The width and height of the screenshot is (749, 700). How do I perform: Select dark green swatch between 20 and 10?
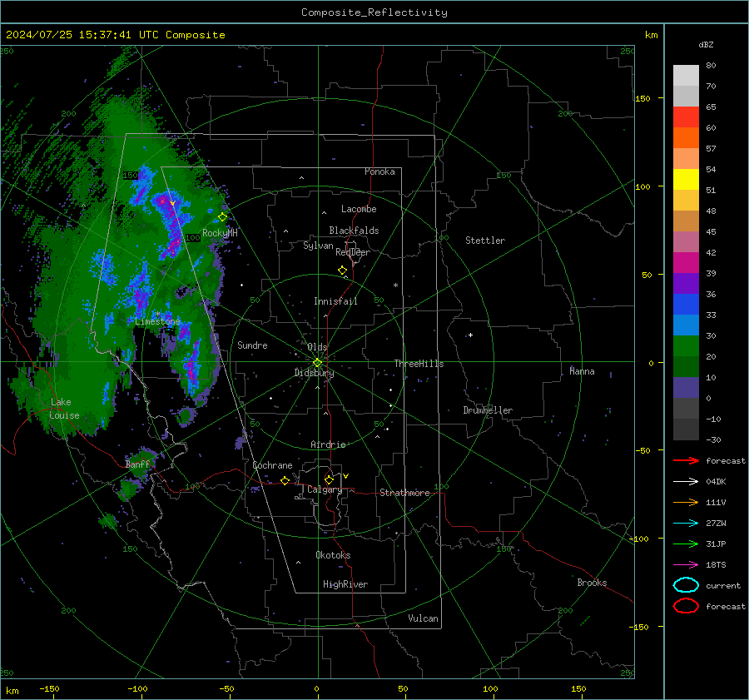[686, 367]
